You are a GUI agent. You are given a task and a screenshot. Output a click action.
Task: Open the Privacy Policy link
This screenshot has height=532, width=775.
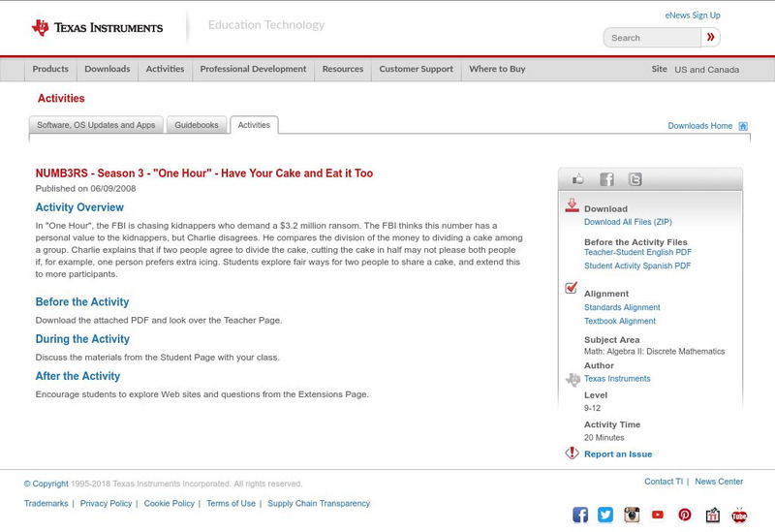106,503
